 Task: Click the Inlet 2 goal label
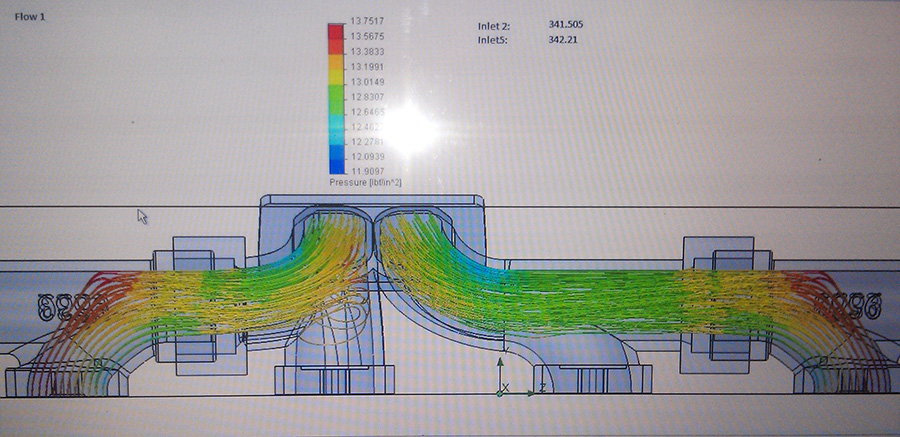(x=497, y=25)
